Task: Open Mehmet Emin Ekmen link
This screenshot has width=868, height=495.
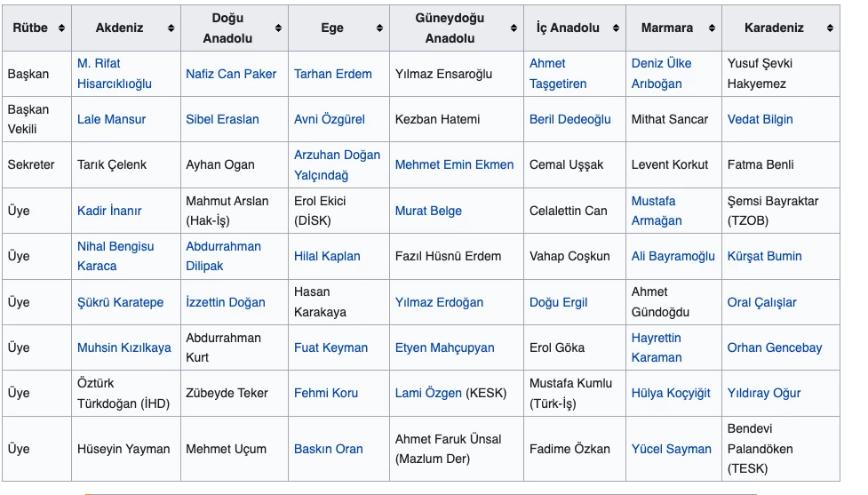Action: pyautogui.click(x=454, y=164)
